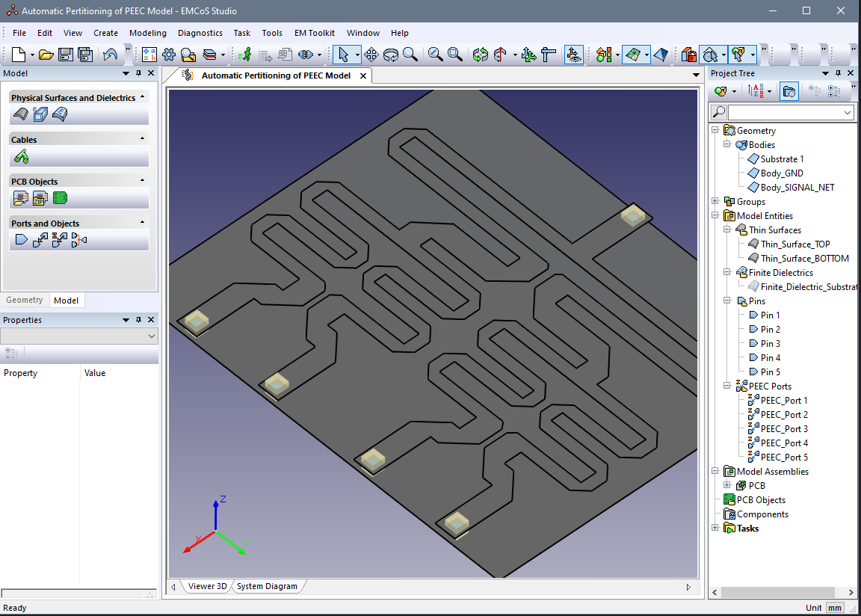The image size is (861, 616).
Task: Switch to the System Diagram tab
Action: pos(267,586)
